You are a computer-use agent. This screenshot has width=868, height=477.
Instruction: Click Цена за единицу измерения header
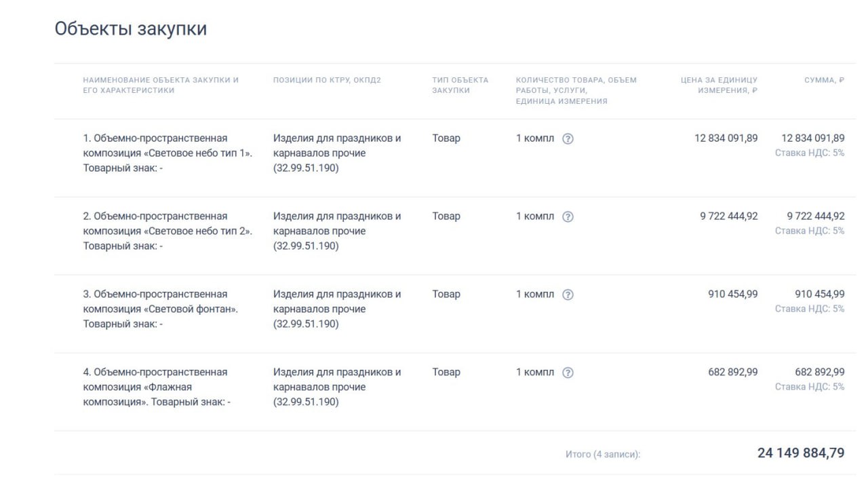719,85
